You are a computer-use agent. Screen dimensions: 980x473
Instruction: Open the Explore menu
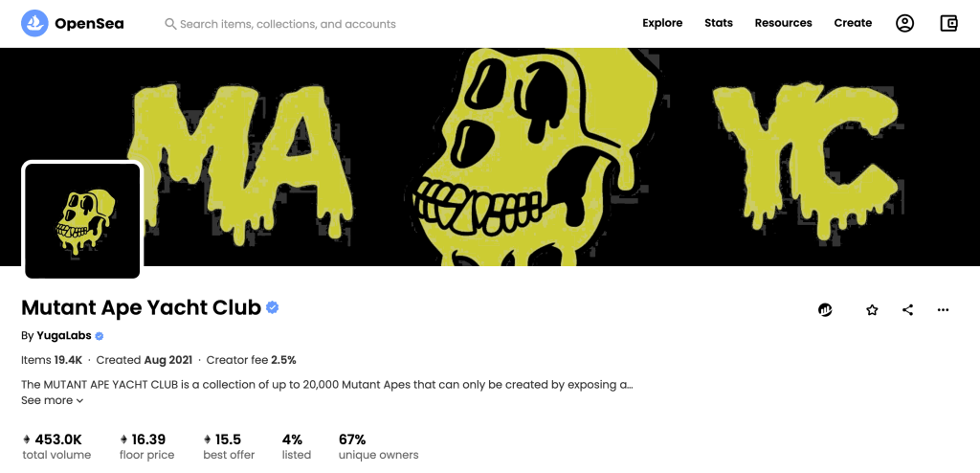662,23
